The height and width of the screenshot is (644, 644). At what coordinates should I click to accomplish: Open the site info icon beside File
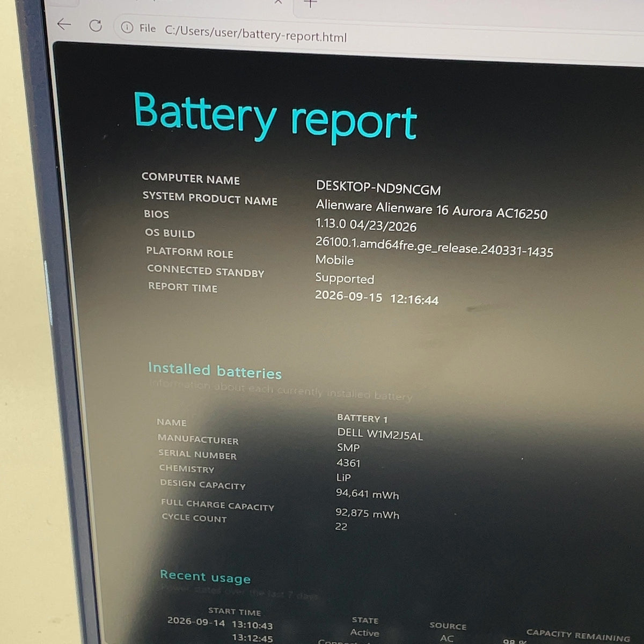point(127,27)
